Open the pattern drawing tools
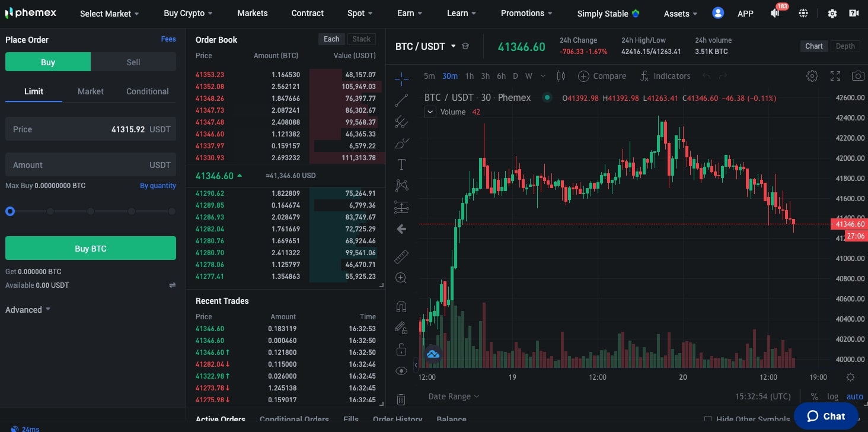 pyautogui.click(x=401, y=185)
